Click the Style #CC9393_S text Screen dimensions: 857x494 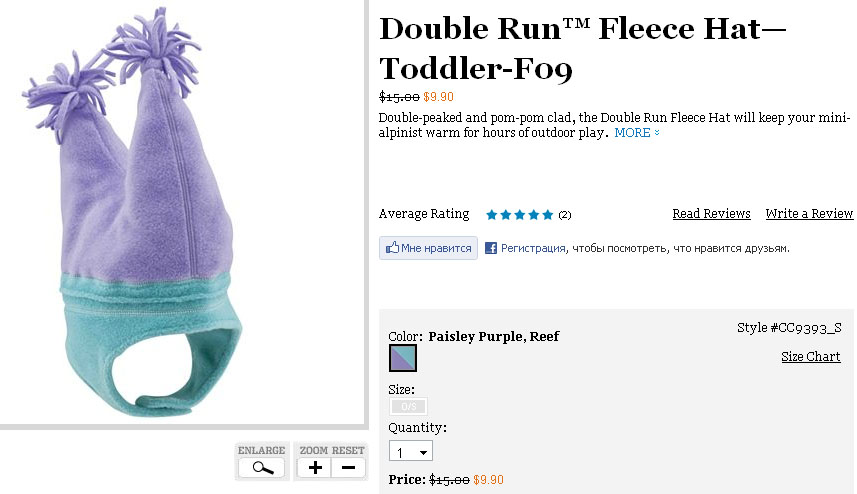(789, 328)
